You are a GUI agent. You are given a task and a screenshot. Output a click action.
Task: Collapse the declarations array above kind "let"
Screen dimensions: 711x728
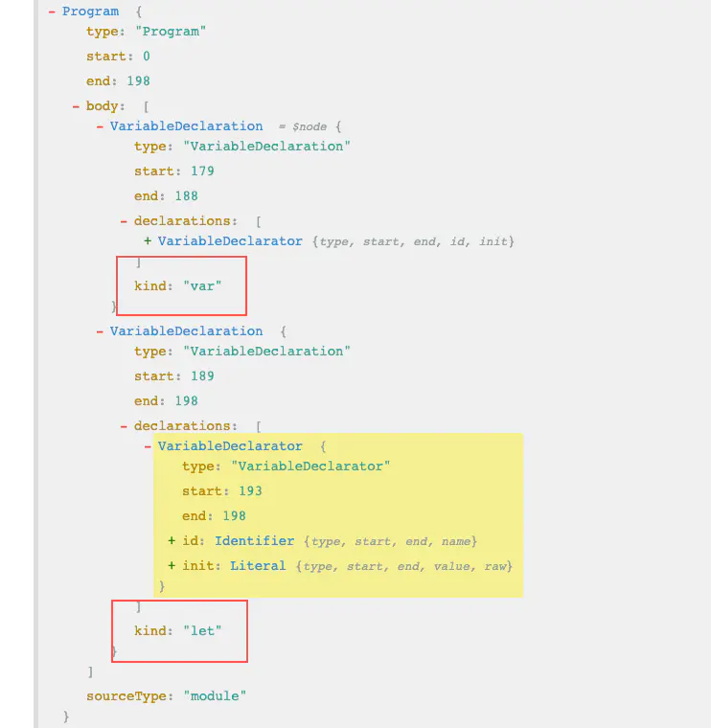(x=124, y=426)
